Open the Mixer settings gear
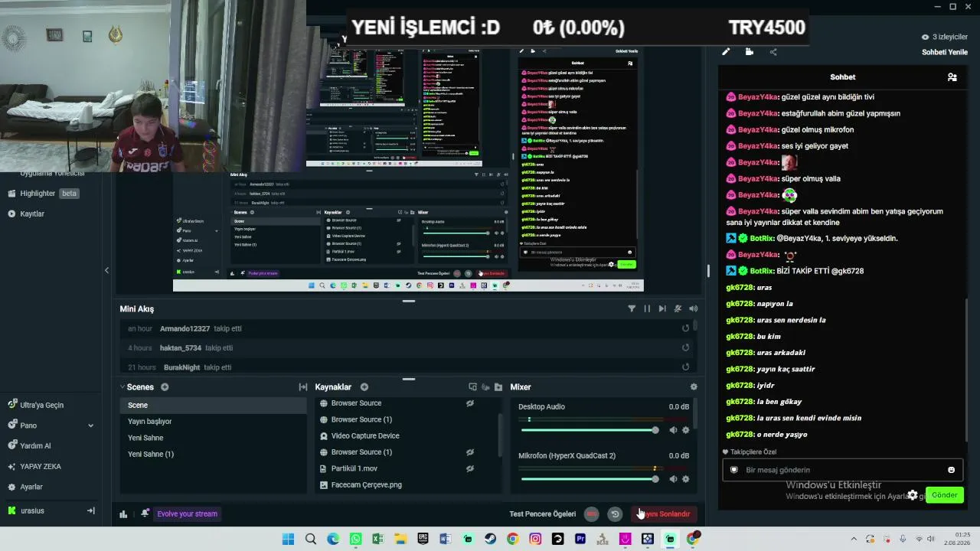This screenshot has height=551, width=980. point(694,387)
